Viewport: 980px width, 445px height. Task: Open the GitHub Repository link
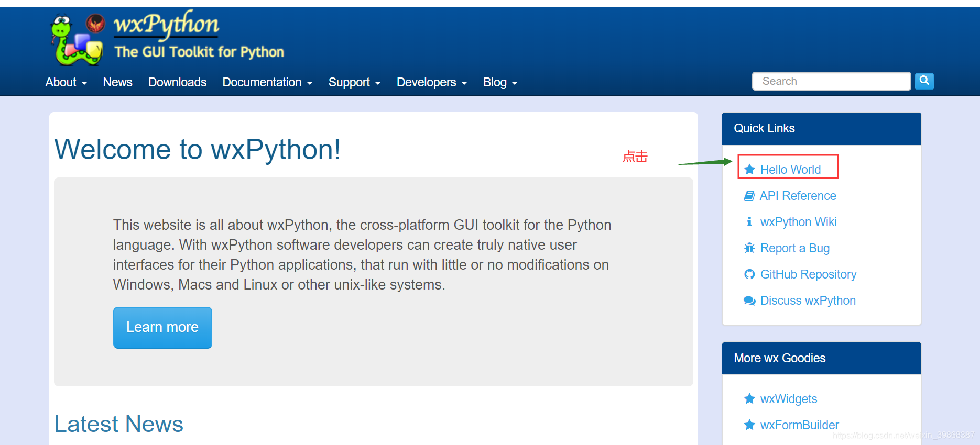click(808, 274)
